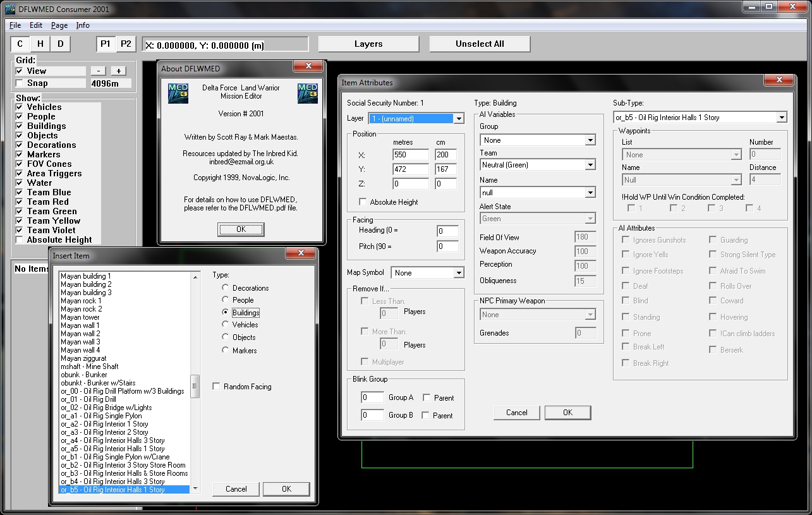Screen dimensions: 812x515
Task: Click the grid minus button
Action: pyautogui.click(x=99, y=71)
